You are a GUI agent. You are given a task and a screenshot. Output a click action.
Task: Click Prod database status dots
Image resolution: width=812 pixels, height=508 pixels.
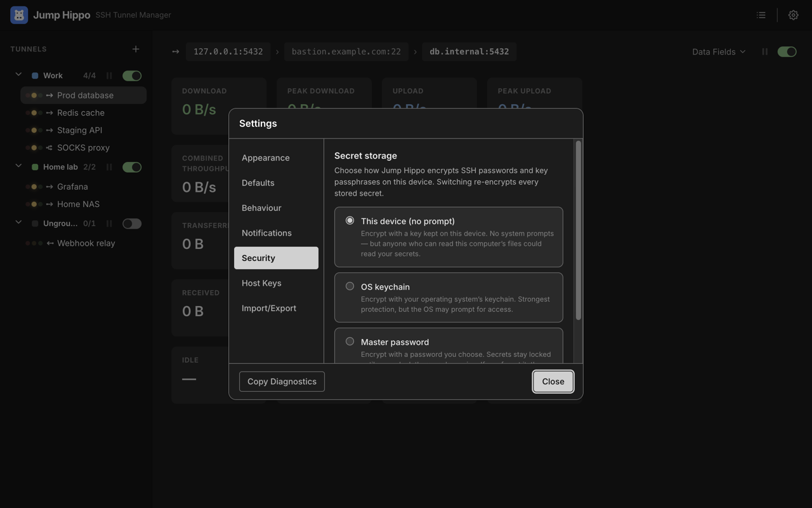[34, 95]
